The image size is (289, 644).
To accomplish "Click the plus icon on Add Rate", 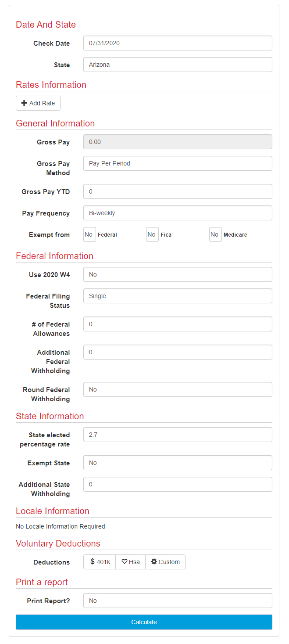I will pyautogui.click(x=24, y=103).
